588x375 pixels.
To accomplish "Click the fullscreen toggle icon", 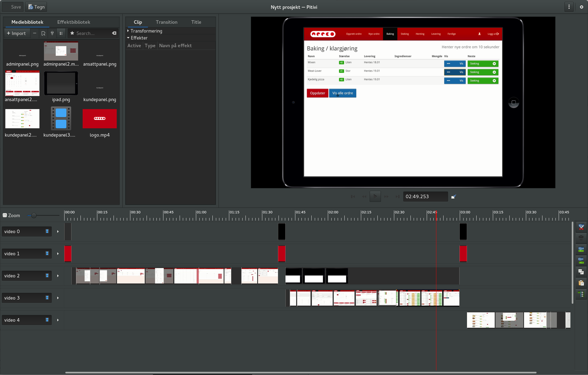I will (x=453, y=197).
